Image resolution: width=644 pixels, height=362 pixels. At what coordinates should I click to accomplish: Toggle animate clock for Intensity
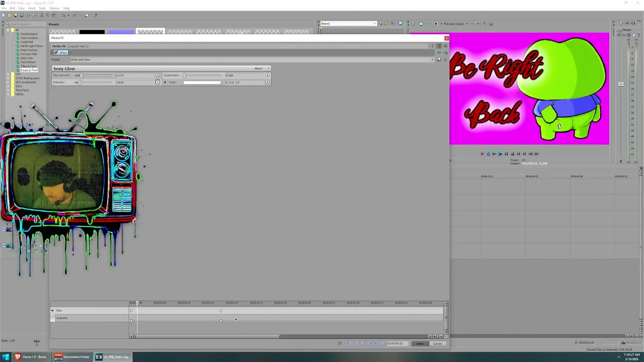(x=157, y=82)
